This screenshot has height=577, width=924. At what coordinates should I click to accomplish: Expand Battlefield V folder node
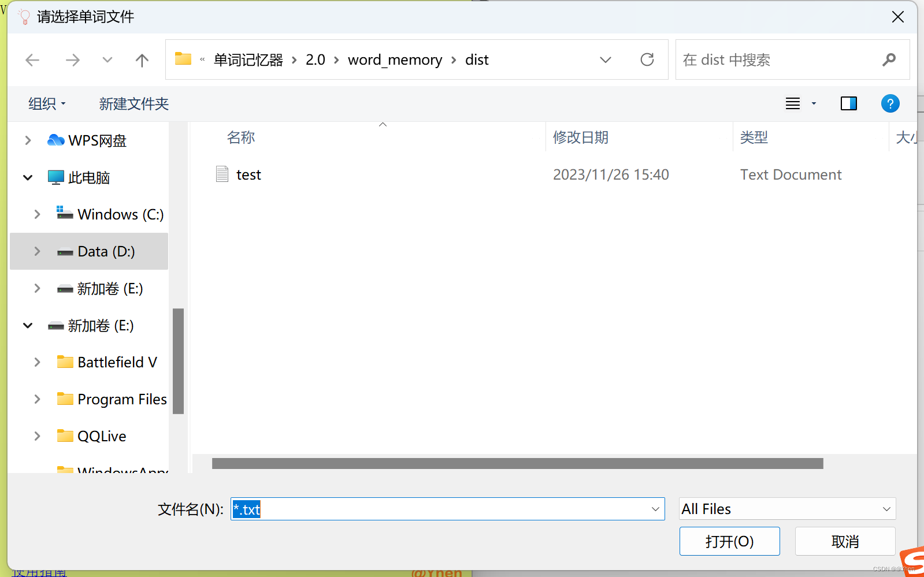coord(37,362)
